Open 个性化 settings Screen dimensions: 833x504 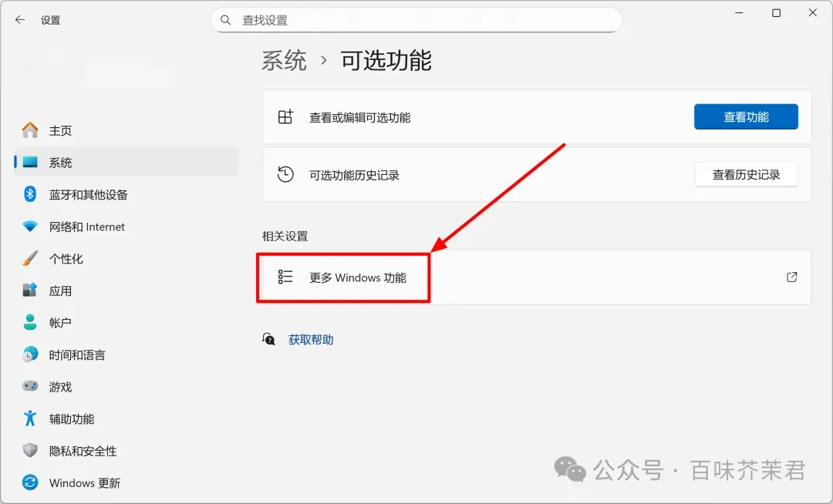126,259
